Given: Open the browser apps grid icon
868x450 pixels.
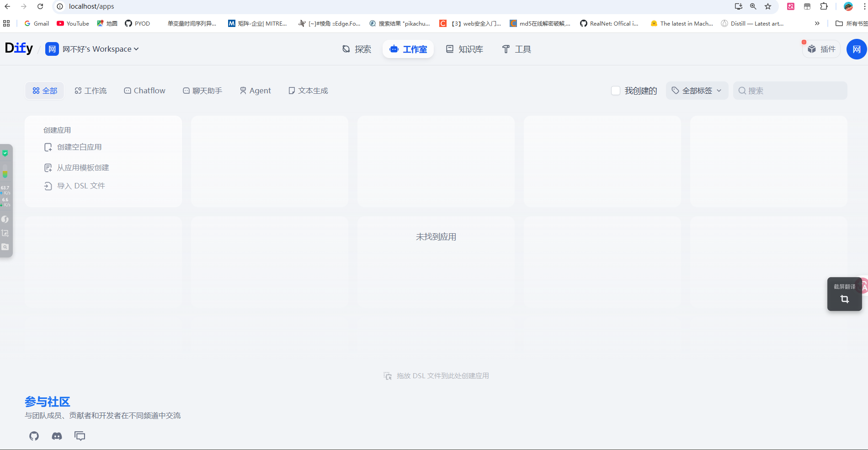Looking at the screenshot, I should 6,23.
